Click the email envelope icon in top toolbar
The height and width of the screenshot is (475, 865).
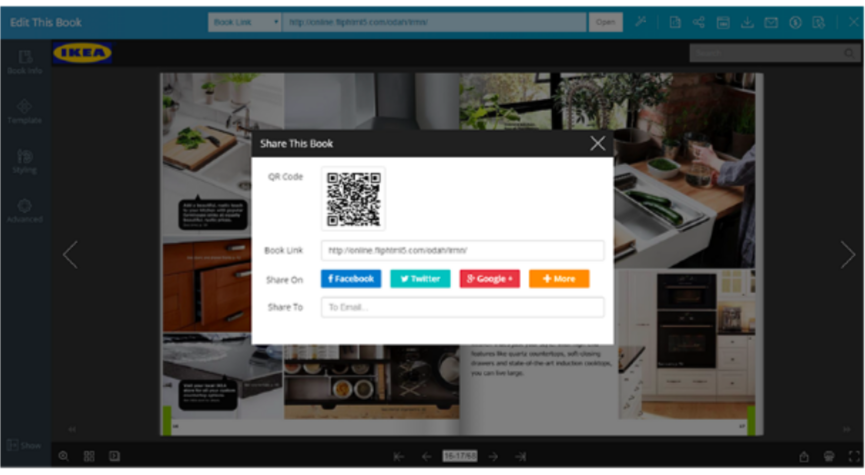(771, 22)
